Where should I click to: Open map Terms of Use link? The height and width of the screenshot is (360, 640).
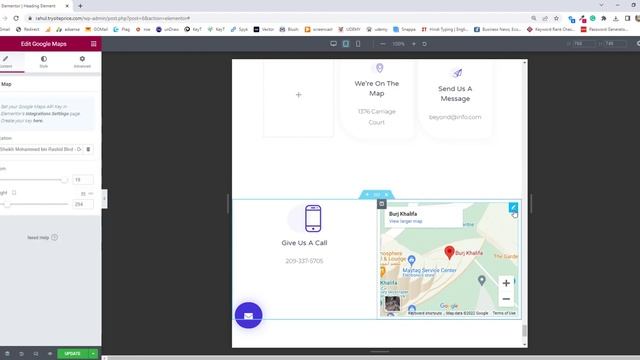click(504, 313)
